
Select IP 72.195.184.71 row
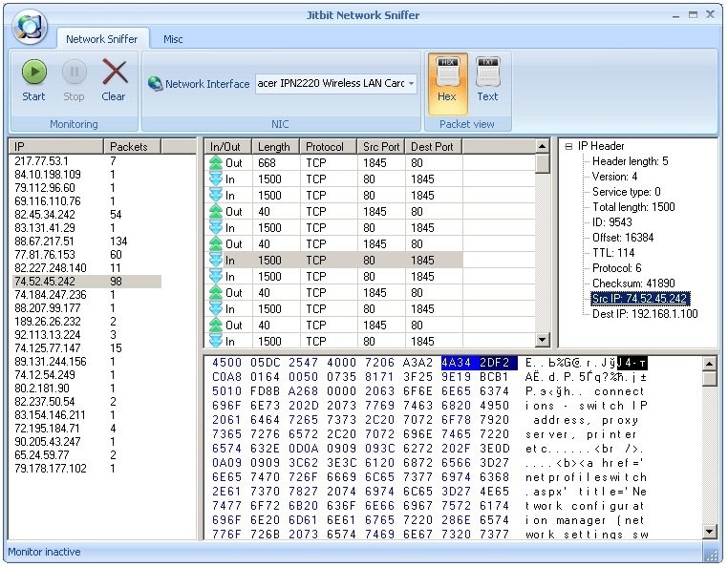(x=87, y=429)
